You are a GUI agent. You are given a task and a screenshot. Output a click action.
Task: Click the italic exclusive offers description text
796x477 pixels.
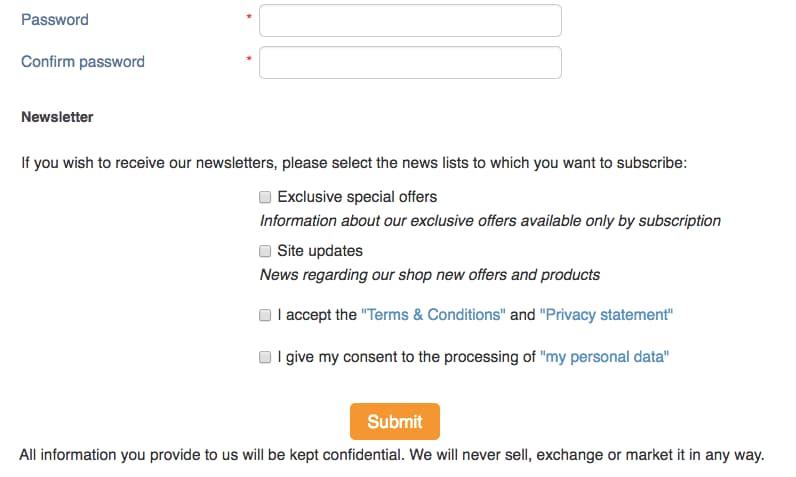point(490,221)
